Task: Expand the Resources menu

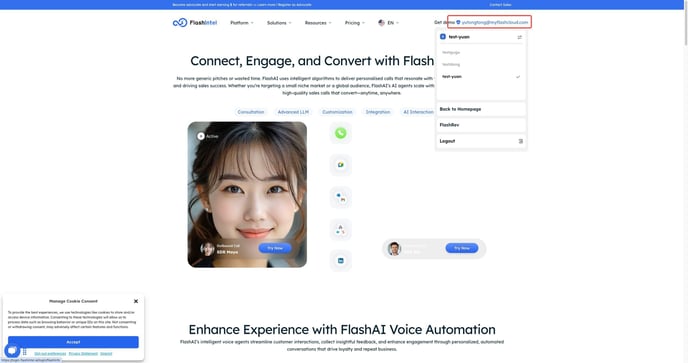Action: pos(318,23)
